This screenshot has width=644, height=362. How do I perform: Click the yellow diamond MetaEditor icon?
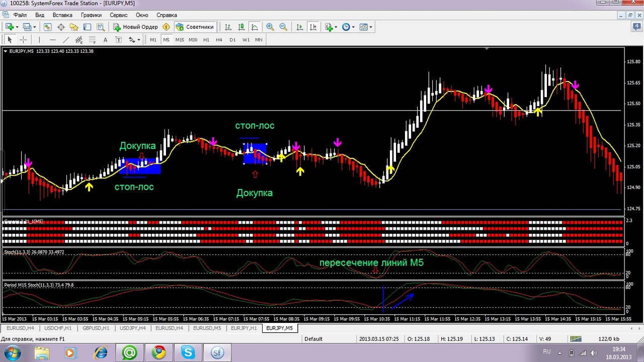(167, 27)
